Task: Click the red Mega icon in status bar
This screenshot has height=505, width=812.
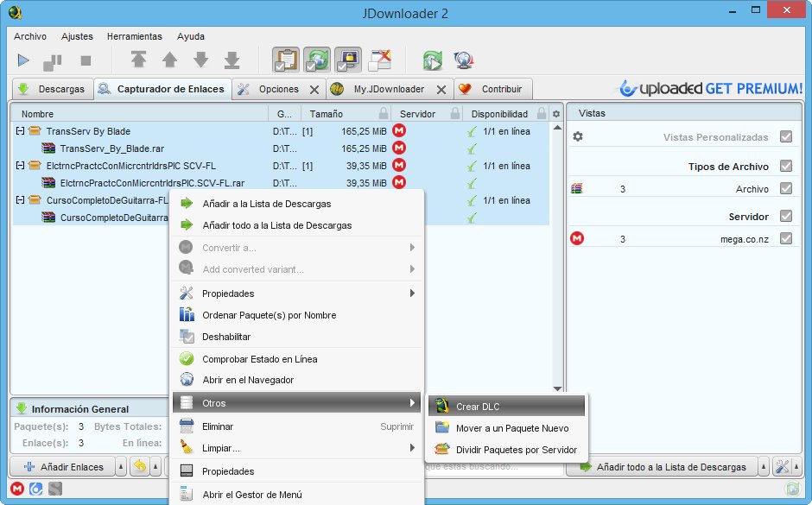Action: (x=17, y=489)
